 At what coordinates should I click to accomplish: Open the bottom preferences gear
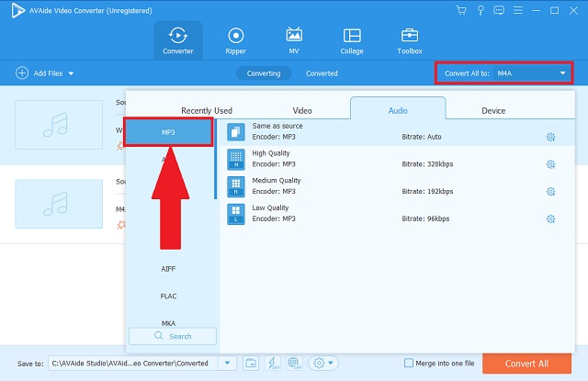[319, 363]
